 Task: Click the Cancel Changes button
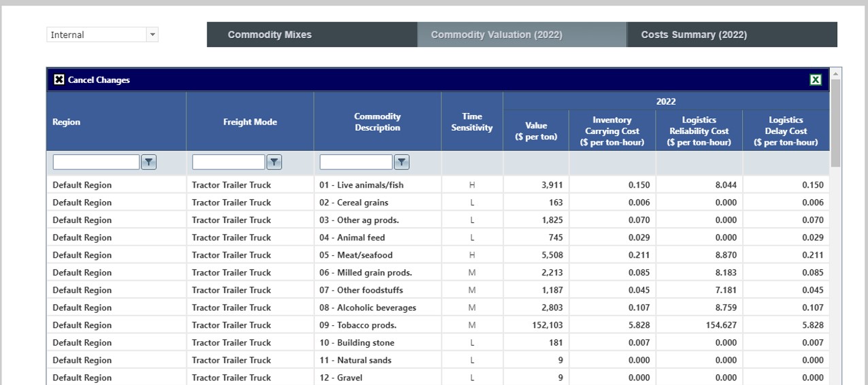(92, 80)
